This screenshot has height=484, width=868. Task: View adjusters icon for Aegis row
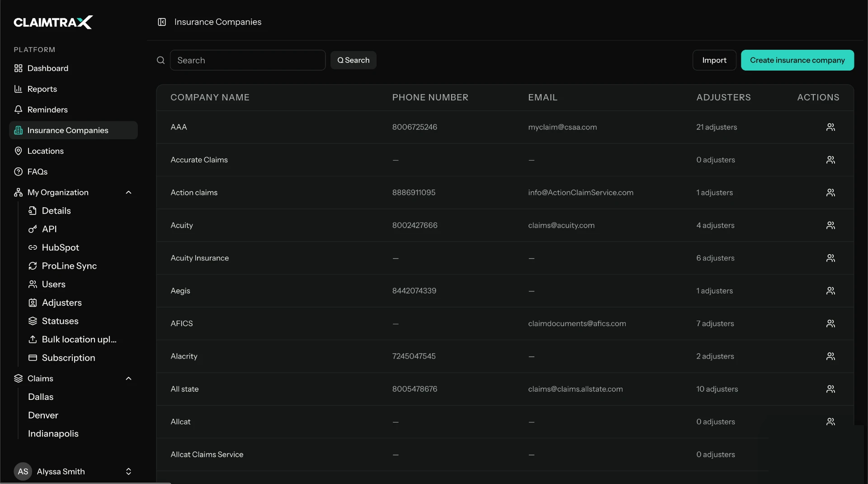(830, 291)
